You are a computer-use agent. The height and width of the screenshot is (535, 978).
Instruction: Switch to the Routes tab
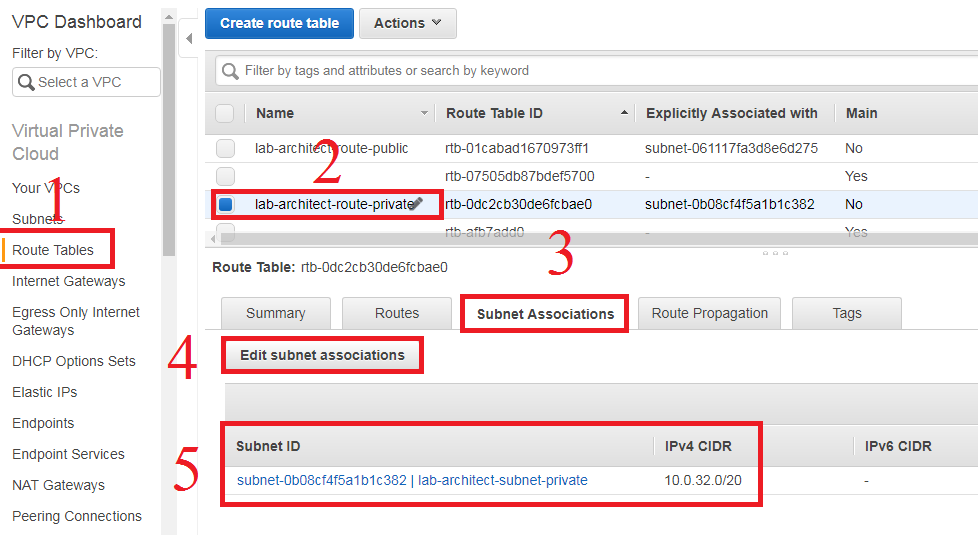(397, 313)
